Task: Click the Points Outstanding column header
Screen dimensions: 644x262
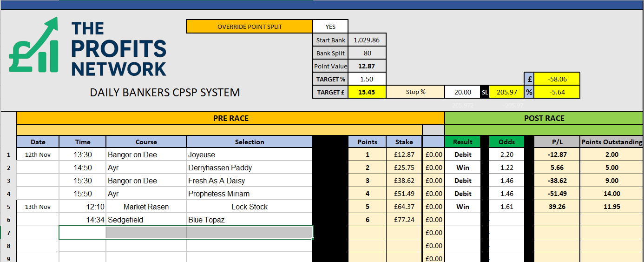Action: [x=611, y=142]
